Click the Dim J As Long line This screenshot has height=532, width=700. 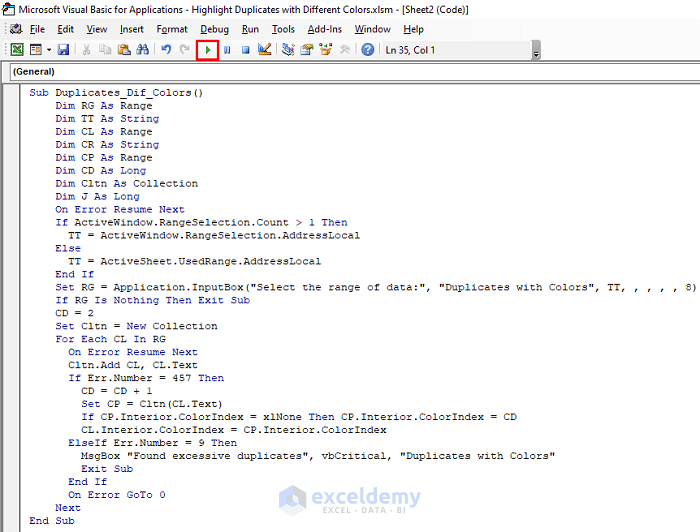click(97, 196)
